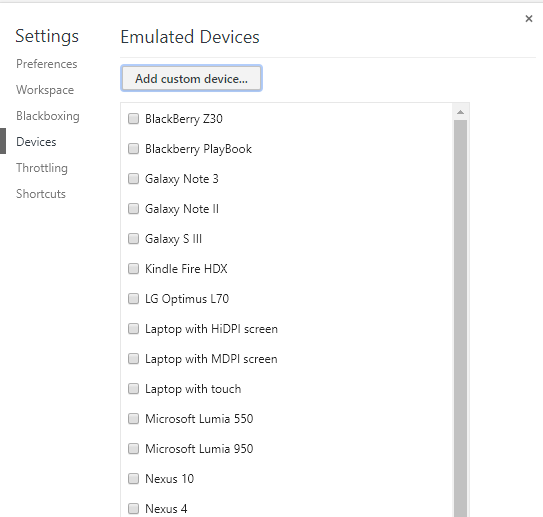
Task: Switch to the Workspace tab
Action: (x=45, y=90)
